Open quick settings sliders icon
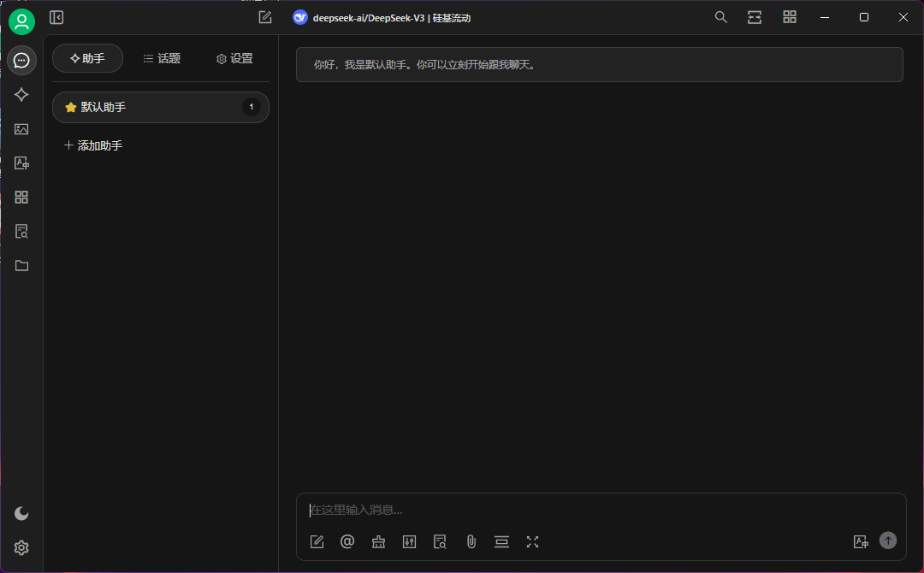The width and height of the screenshot is (924, 573). pyautogui.click(x=410, y=542)
